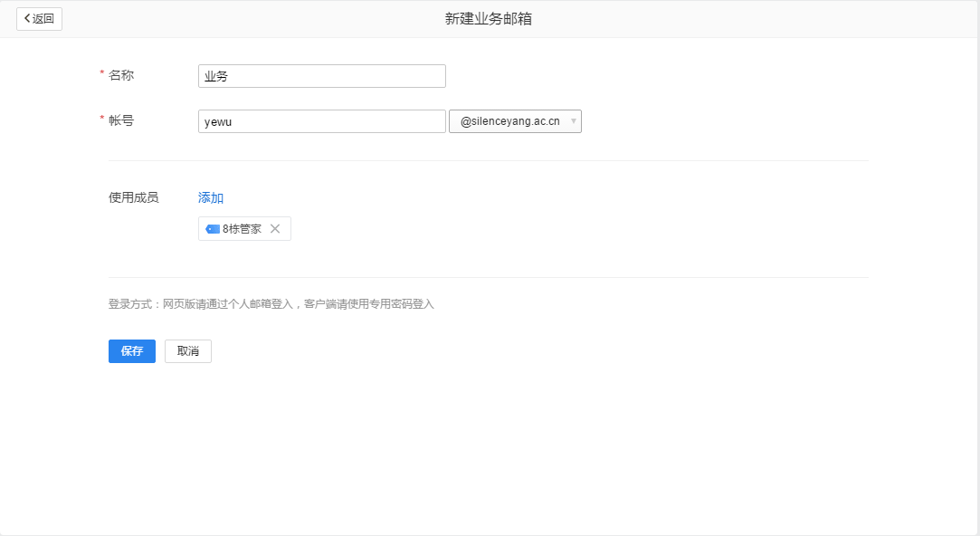Click the back chevron icon beside 返回
980x536 pixels.
coord(27,18)
